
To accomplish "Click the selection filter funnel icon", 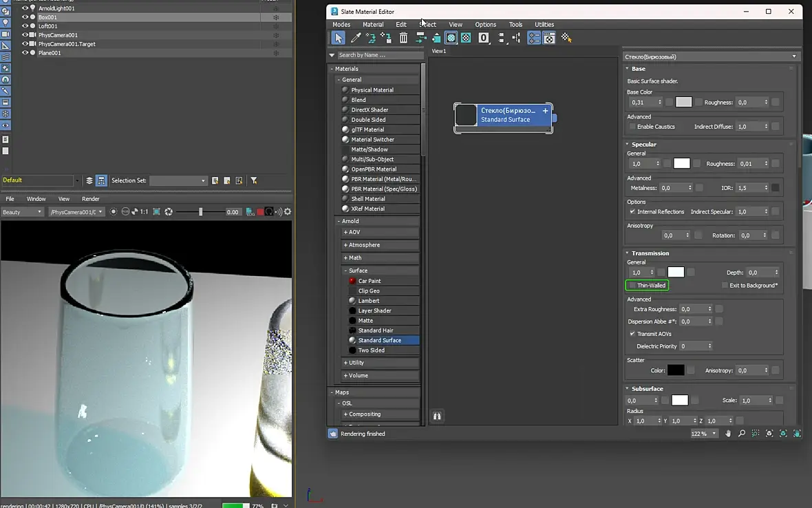I will pos(254,180).
